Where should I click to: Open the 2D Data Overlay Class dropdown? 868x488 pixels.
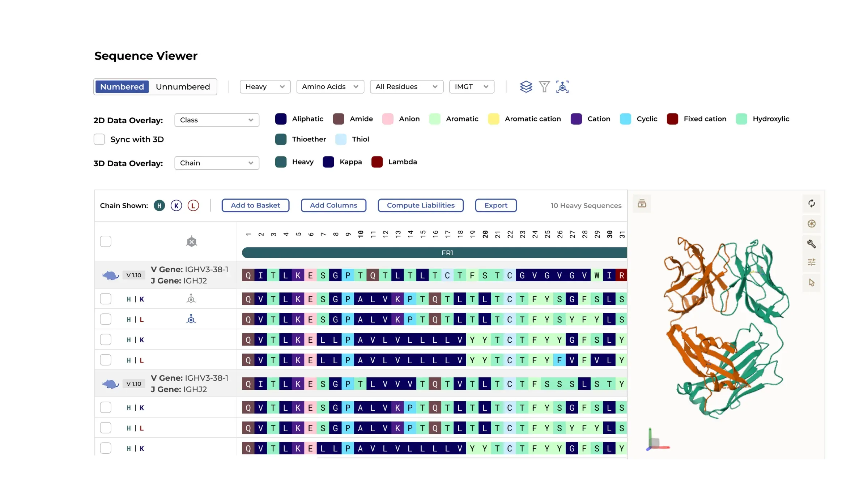[217, 120]
